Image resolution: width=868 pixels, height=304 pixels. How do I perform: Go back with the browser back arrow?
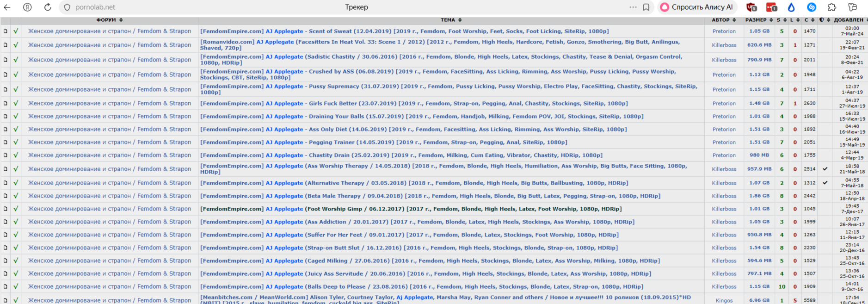[7, 7]
